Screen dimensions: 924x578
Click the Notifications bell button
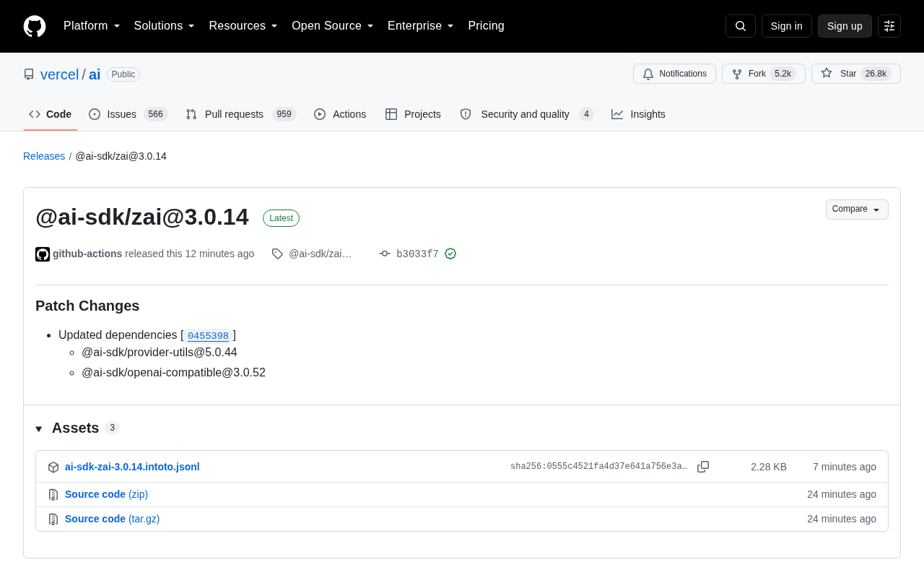tap(674, 74)
